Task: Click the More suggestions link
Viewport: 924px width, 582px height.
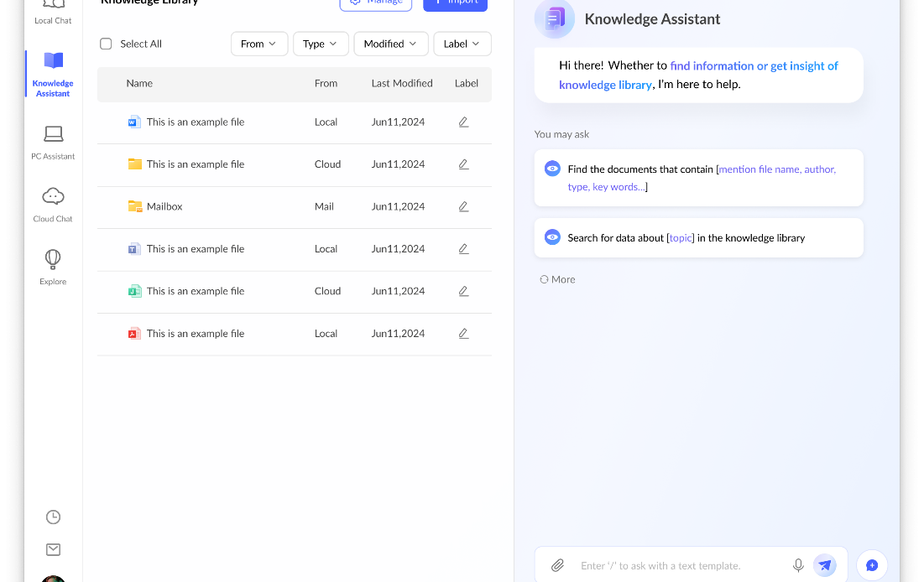Action: coord(558,279)
